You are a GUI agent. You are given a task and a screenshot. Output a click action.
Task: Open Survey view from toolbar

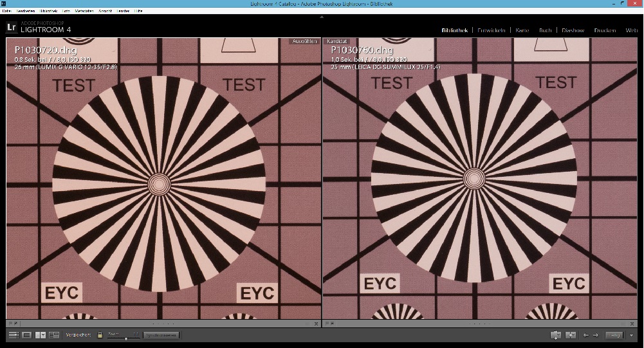tap(54, 335)
